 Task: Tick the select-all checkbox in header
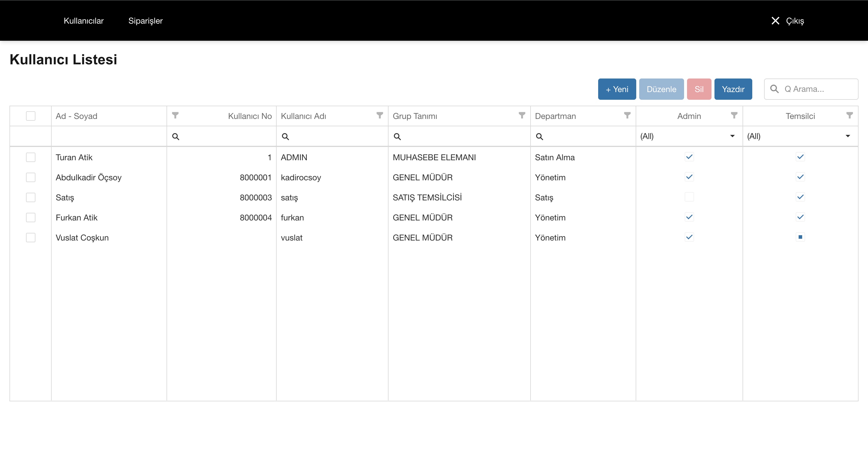(x=31, y=116)
